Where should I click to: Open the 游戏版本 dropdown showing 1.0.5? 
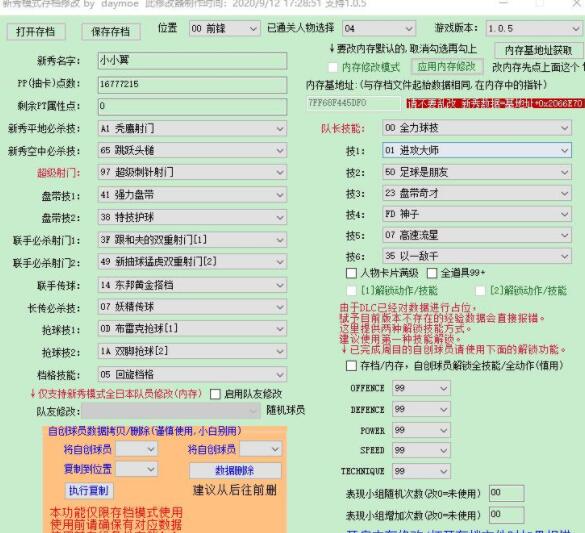[534, 28]
